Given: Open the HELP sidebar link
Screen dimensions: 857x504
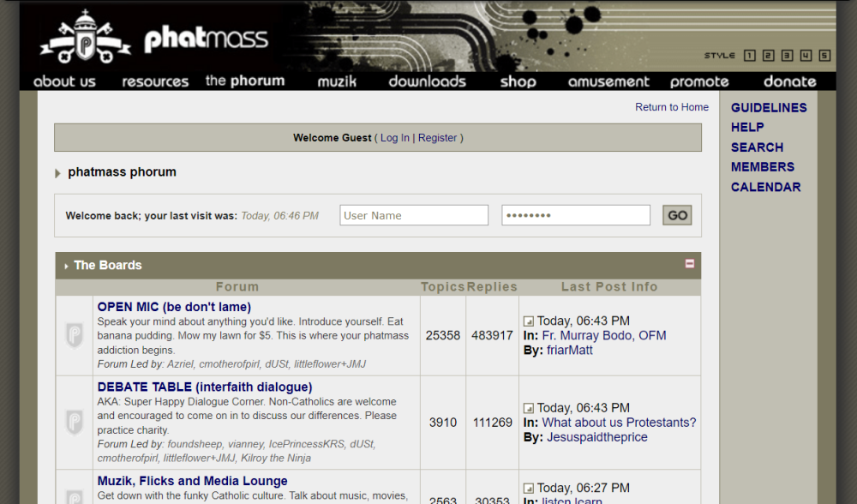Looking at the screenshot, I should [x=747, y=128].
